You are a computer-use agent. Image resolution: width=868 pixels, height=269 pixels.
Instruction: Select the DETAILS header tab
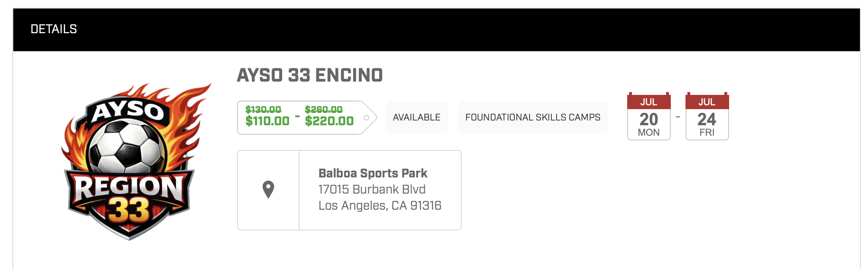[x=54, y=29]
